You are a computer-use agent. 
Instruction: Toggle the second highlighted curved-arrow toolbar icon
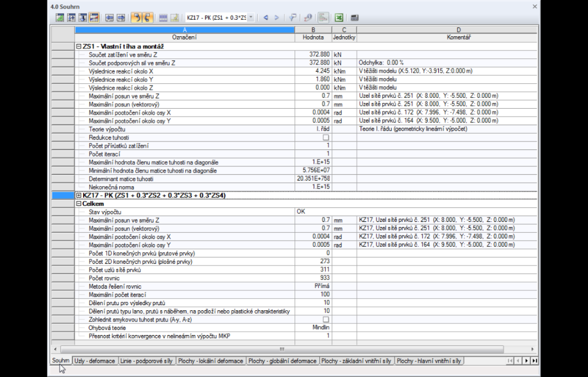pos(148,18)
